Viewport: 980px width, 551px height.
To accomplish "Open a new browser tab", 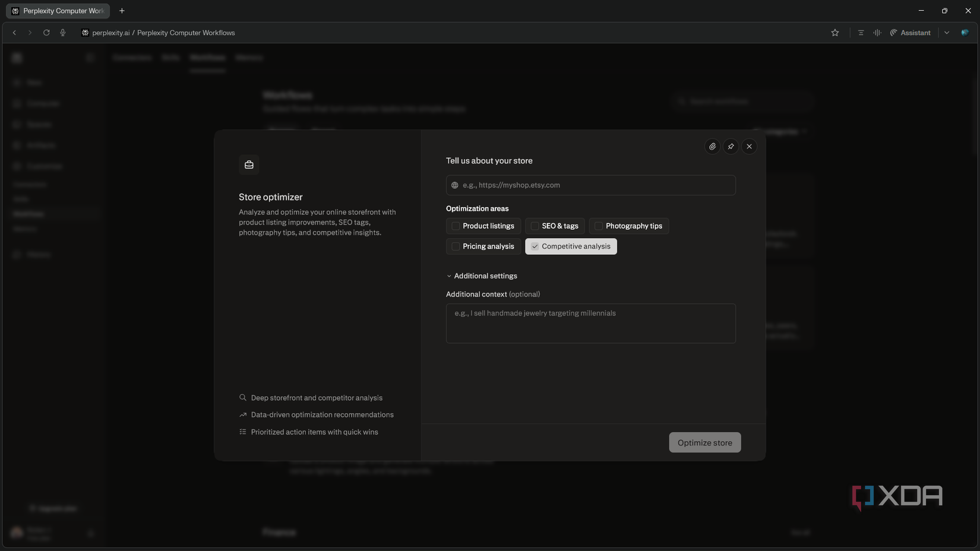I will (122, 11).
